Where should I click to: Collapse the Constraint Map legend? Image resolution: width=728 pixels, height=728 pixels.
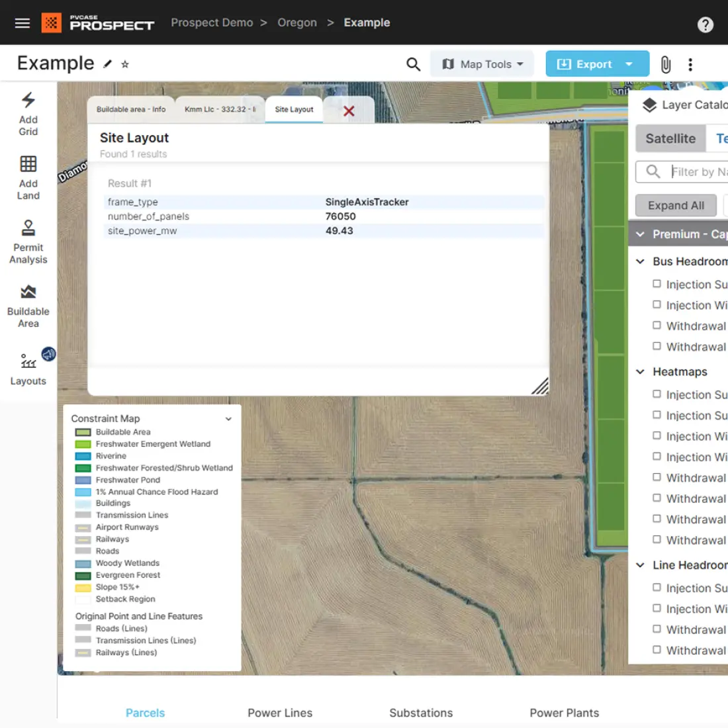coord(228,418)
